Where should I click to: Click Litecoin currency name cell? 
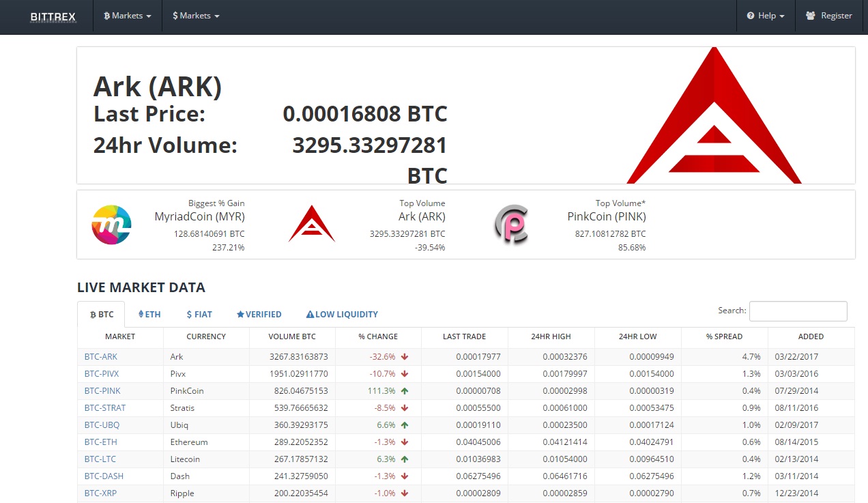click(206, 459)
